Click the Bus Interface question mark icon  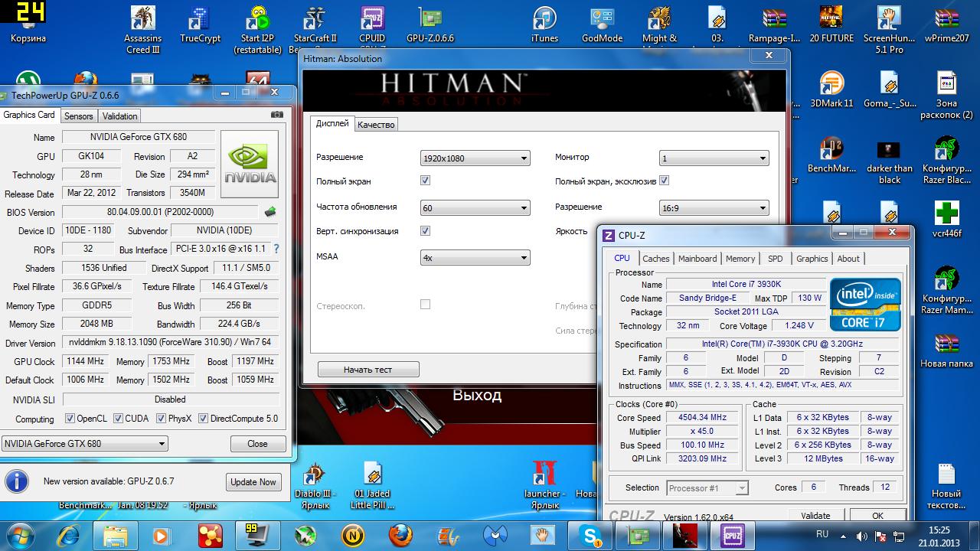[276, 249]
